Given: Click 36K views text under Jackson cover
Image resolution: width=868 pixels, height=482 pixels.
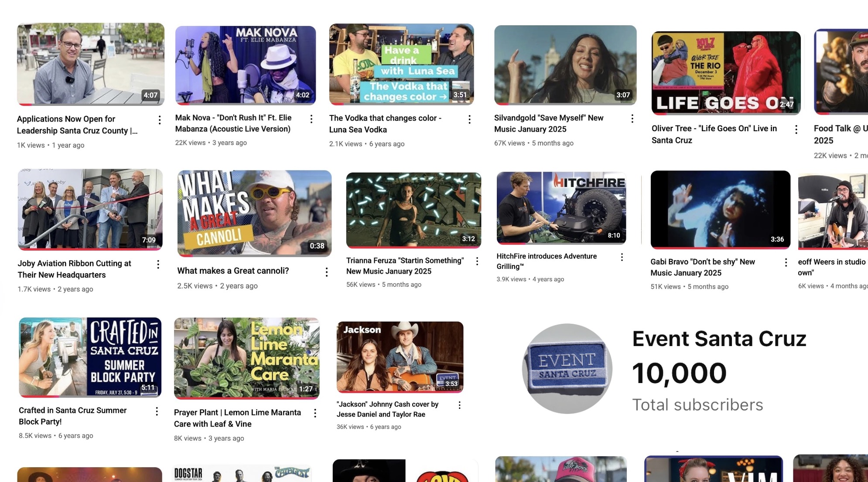Looking at the screenshot, I should pos(350,427).
